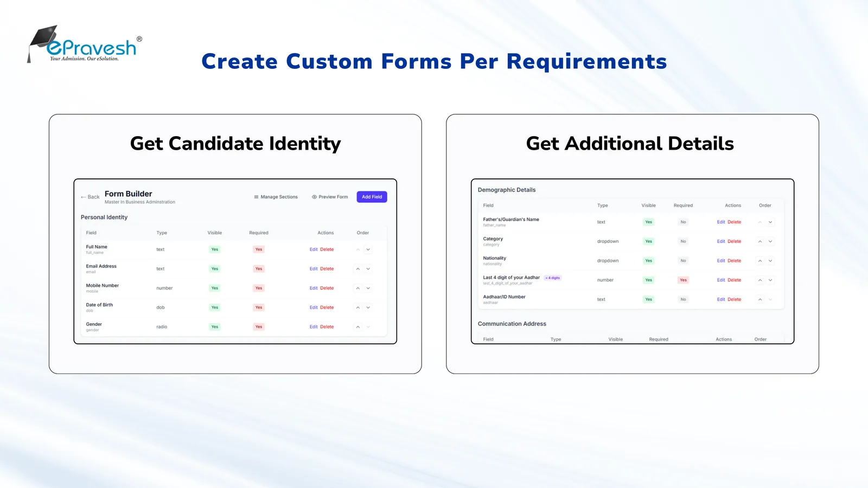Edit the Email Address field
Viewport: 868px width, 488px height.
click(x=314, y=269)
